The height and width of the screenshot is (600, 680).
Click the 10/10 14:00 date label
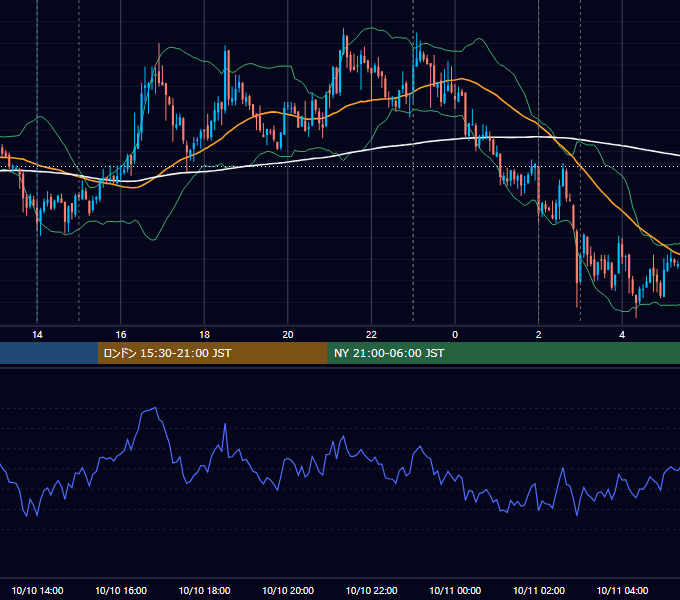tap(37, 590)
